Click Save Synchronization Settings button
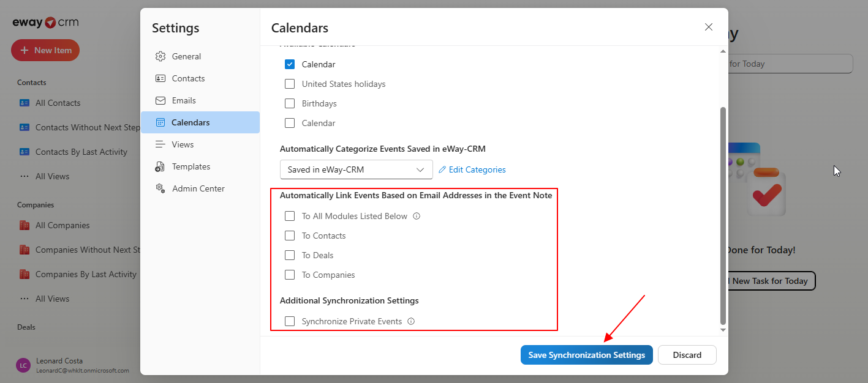Screen dimensions: 868x383 point(587,355)
